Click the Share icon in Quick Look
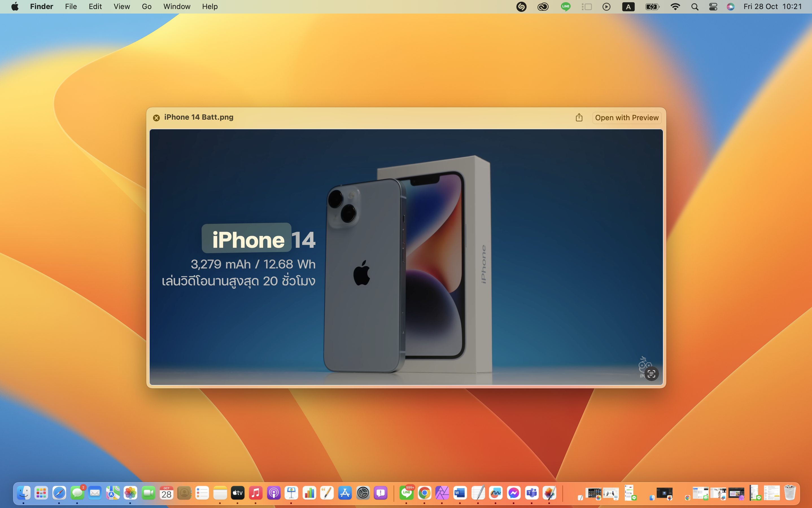The image size is (812, 508). [579, 117]
